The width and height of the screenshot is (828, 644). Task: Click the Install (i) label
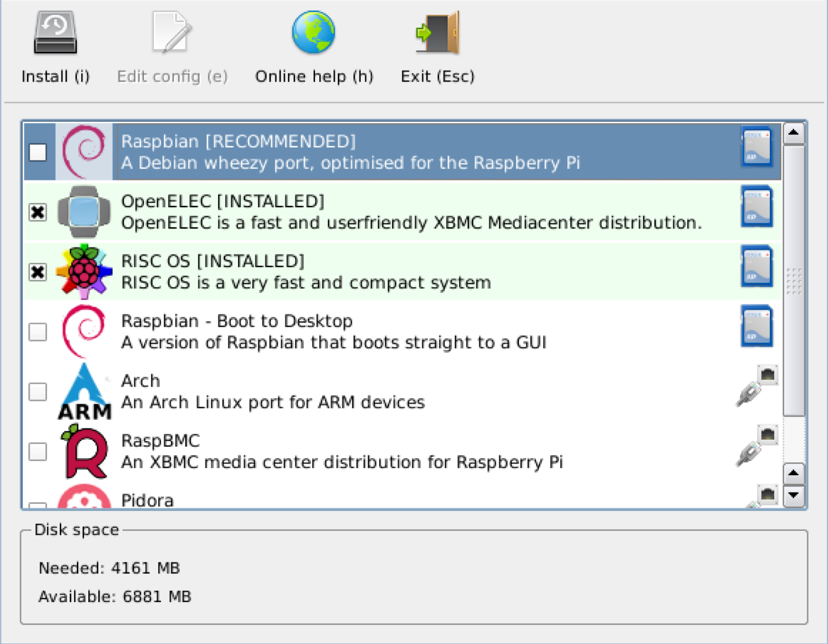pyautogui.click(x=56, y=76)
